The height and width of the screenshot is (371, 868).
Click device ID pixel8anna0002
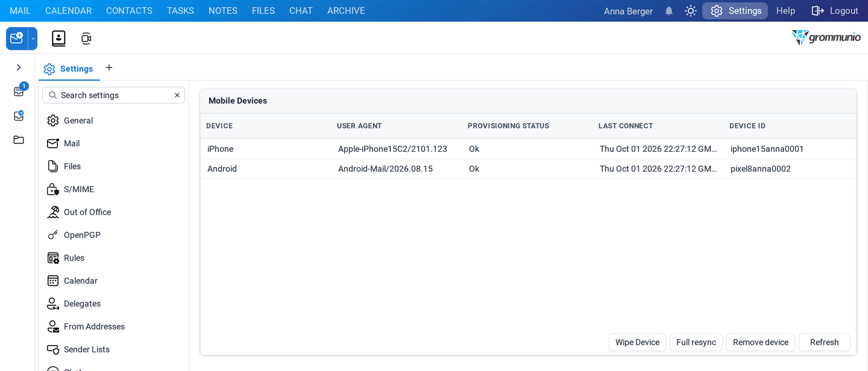[761, 169]
